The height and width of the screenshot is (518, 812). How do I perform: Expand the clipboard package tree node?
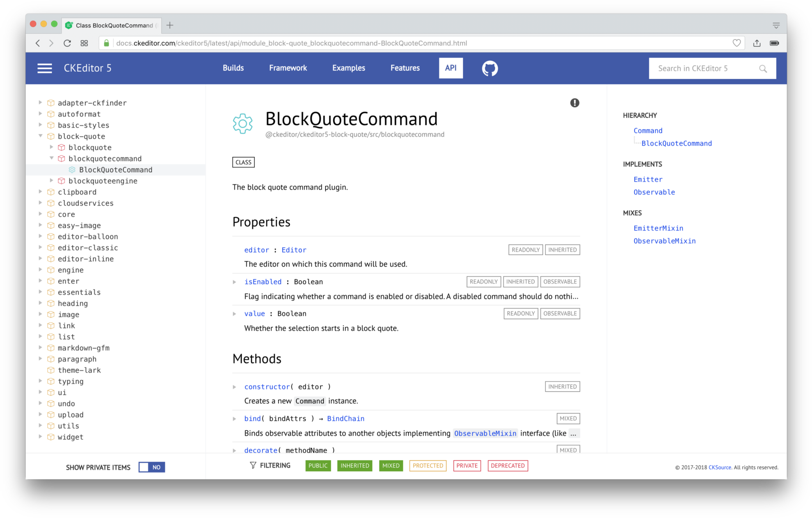pos(40,192)
